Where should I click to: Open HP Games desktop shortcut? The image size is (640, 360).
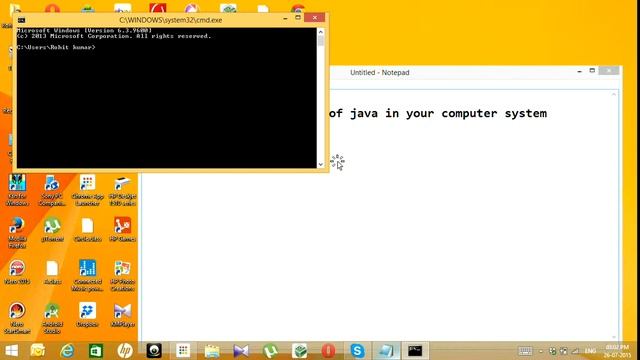(122, 229)
